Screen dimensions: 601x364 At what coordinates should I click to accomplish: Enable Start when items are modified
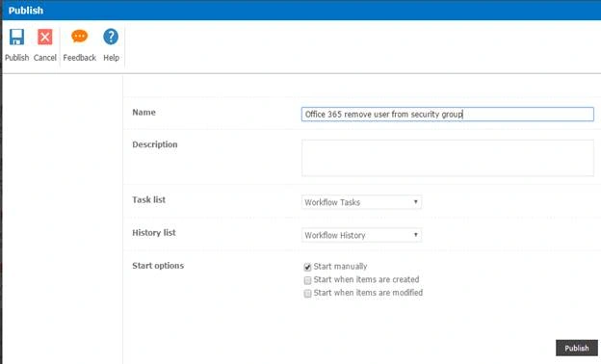[307, 294]
